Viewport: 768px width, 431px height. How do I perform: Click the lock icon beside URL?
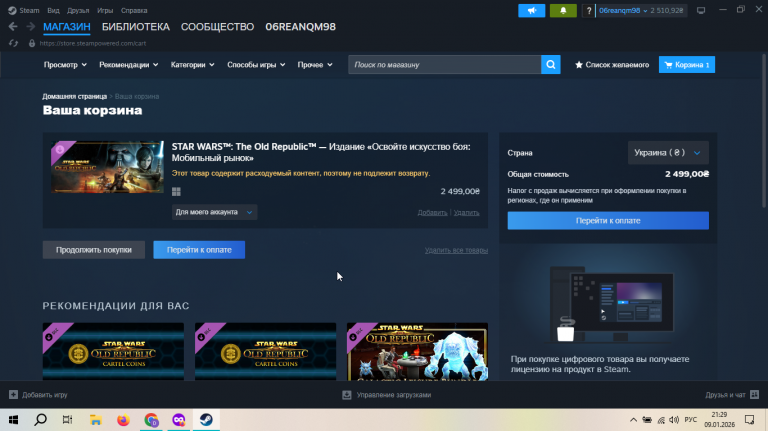32,43
